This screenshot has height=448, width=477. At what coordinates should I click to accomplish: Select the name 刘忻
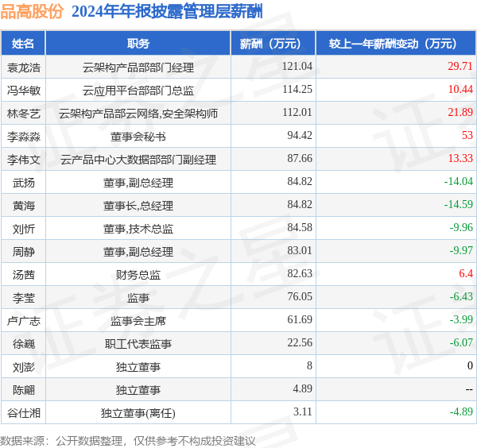click(23, 230)
